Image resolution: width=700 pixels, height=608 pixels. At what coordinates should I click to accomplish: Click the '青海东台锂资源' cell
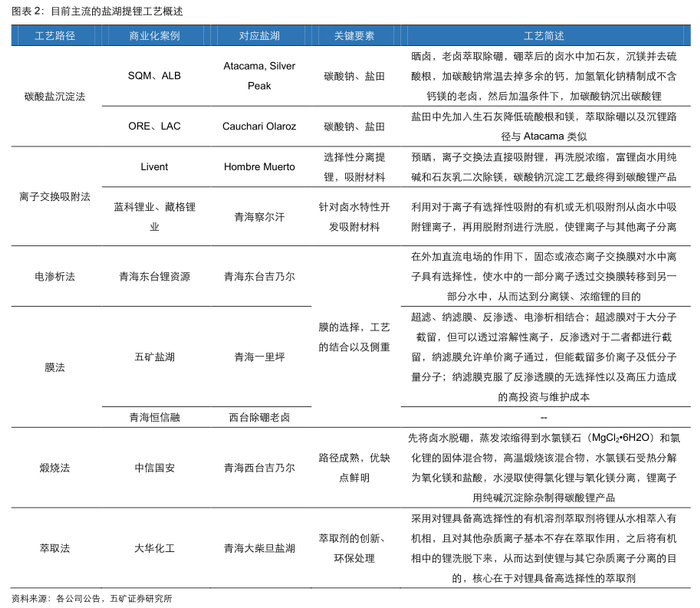tap(154, 277)
